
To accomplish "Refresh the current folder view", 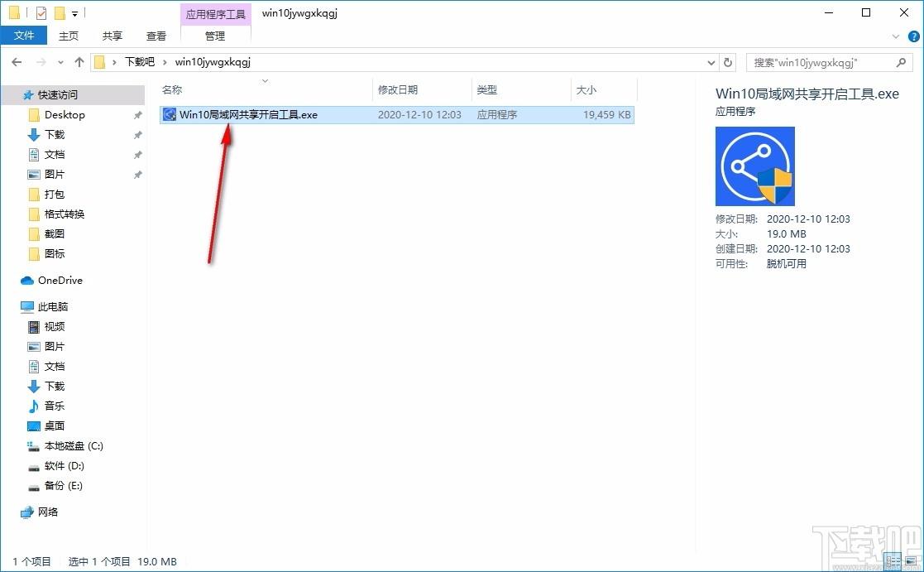I will [x=728, y=63].
